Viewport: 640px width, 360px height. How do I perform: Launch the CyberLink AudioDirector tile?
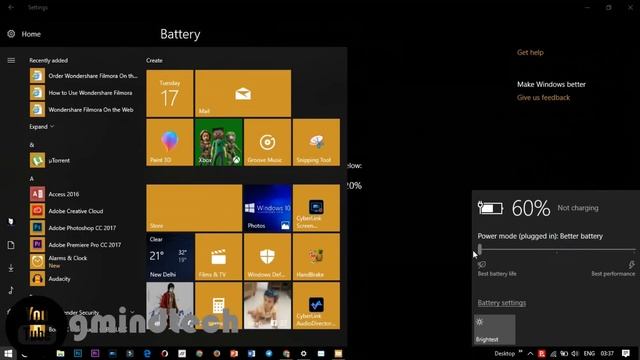tap(316, 306)
